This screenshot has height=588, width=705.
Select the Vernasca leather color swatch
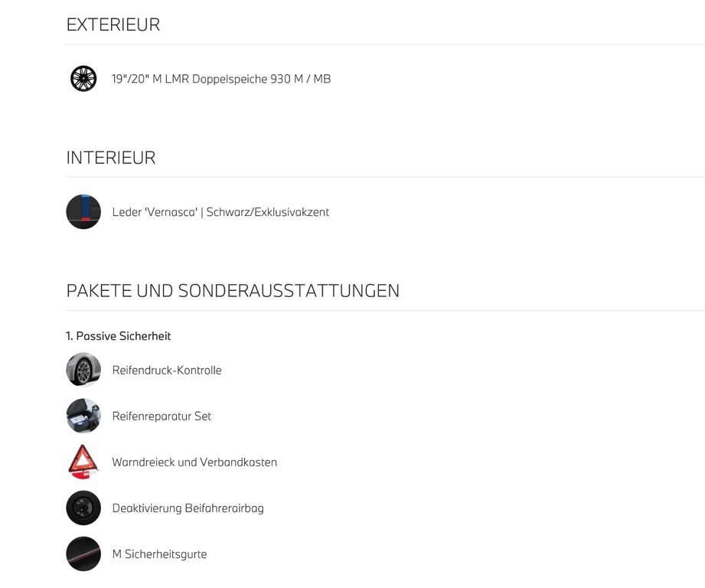[x=83, y=212]
